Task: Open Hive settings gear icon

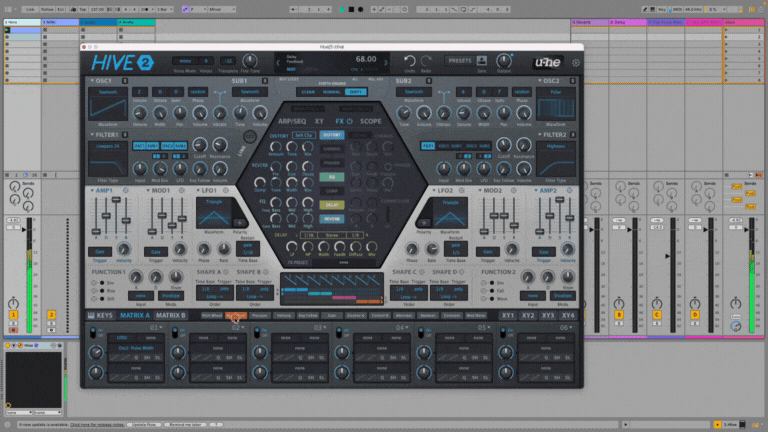Action: coord(576,63)
